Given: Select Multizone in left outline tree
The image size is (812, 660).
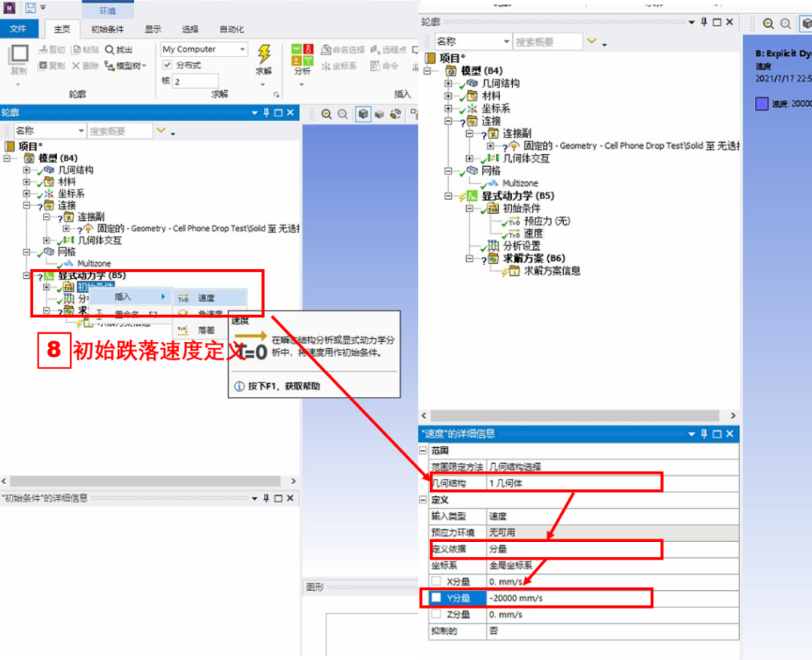Looking at the screenshot, I should point(94,264).
